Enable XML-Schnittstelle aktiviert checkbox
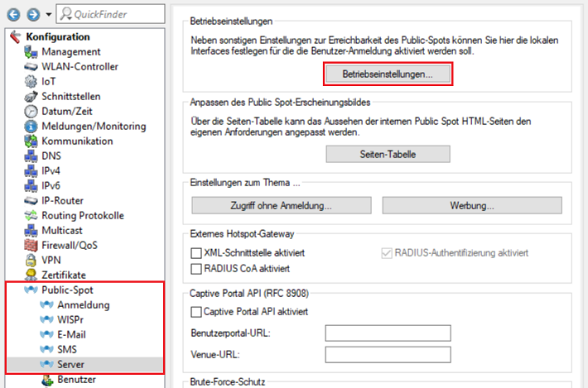 tap(196, 253)
